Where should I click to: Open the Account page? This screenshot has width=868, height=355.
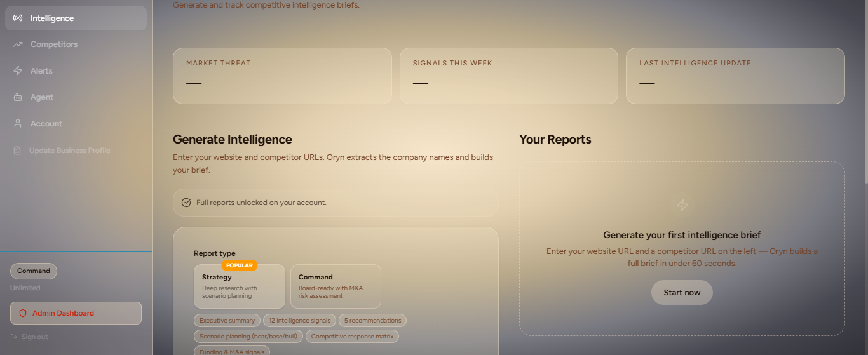(x=76, y=124)
